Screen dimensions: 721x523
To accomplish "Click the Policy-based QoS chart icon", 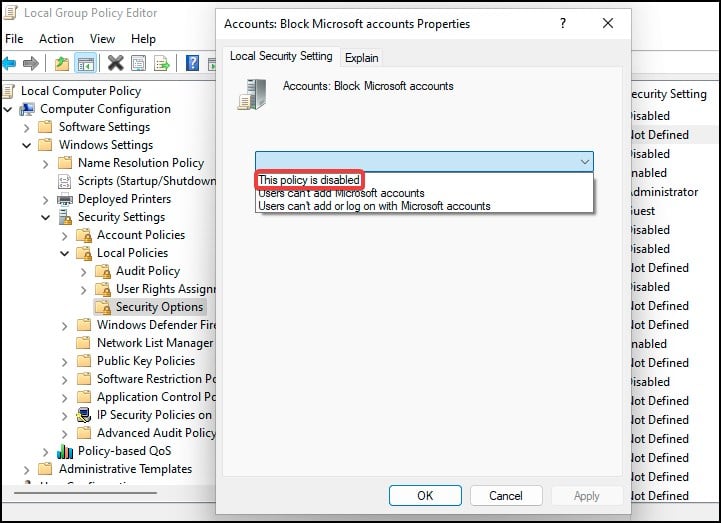I will pyautogui.click(x=65, y=451).
